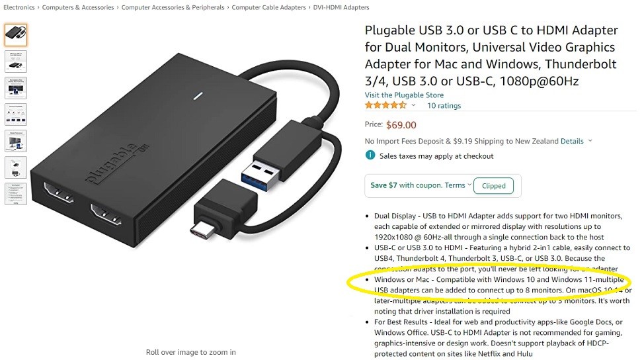Select the seventh product thumbnail image

[16, 194]
